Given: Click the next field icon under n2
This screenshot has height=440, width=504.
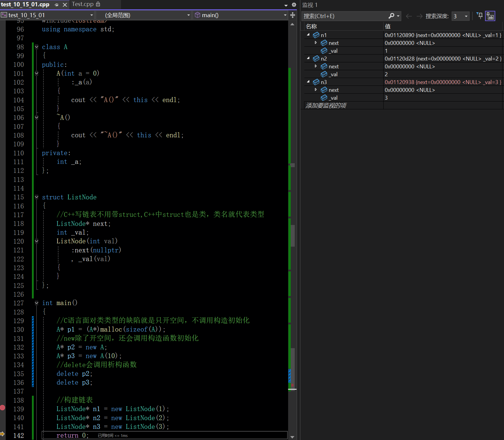Looking at the screenshot, I should click(x=324, y=67).
